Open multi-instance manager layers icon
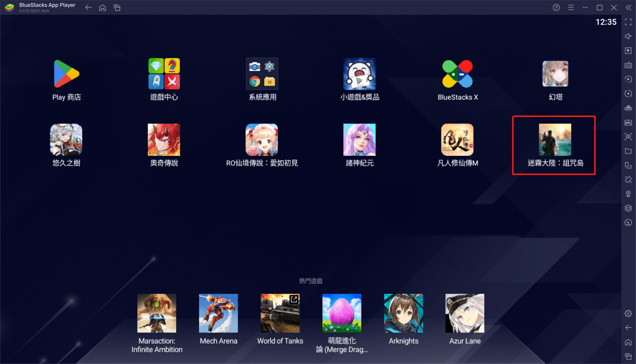 (x=628, y=208)
